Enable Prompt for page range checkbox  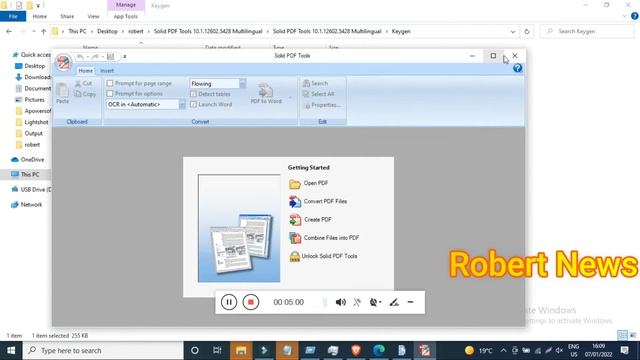coord(110,83)
